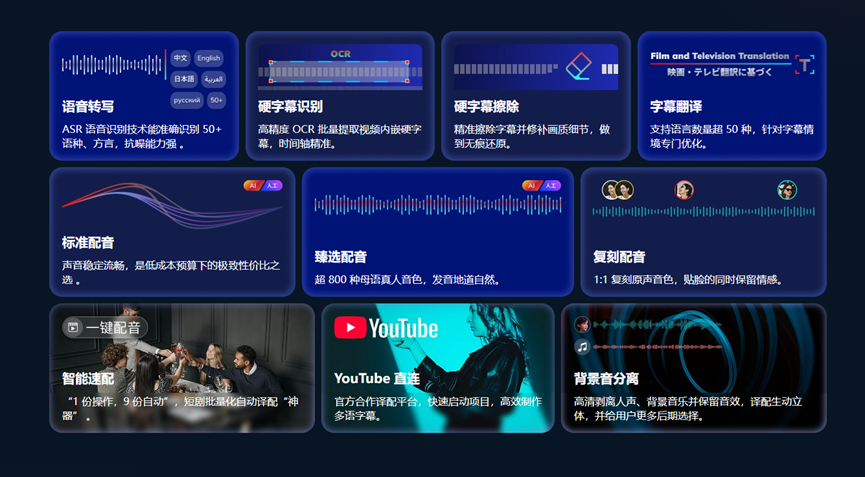The width and height of the screenshot is (865, 477).
Task: Click the YouTube logo icon
Action: 350,328
